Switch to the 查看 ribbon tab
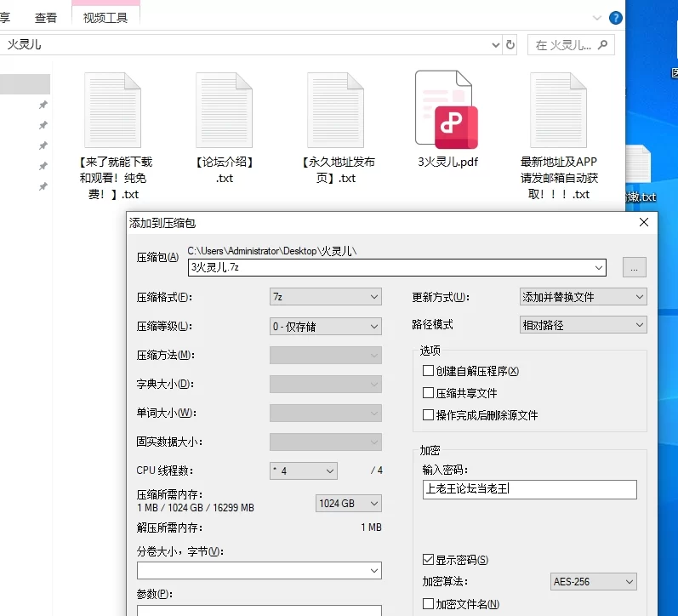The height and width of the screenshot is (616, 678). pos(45,18)
